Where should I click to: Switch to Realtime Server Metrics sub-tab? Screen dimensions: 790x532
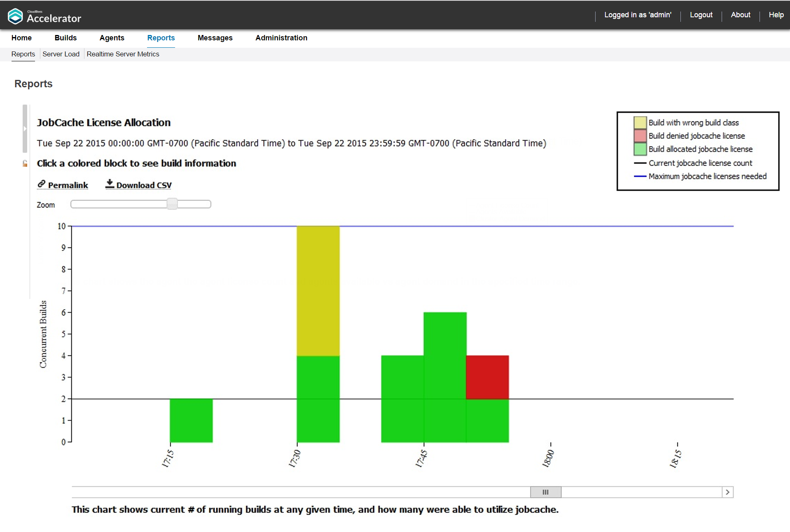[x=123, y=54]
